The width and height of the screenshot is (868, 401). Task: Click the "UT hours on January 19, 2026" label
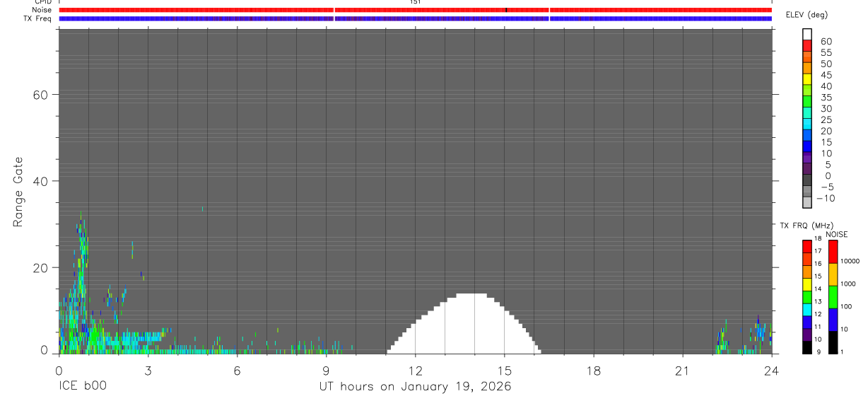[x=415, y=387]
